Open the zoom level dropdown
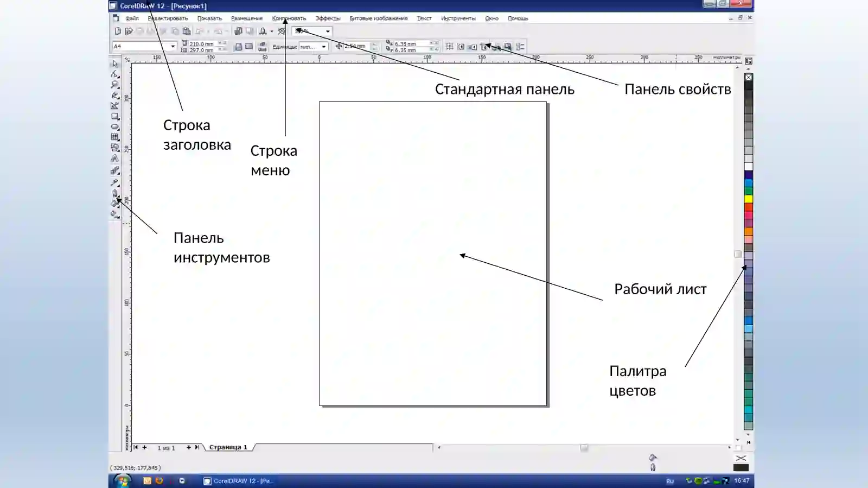 (x=328, y=31)
